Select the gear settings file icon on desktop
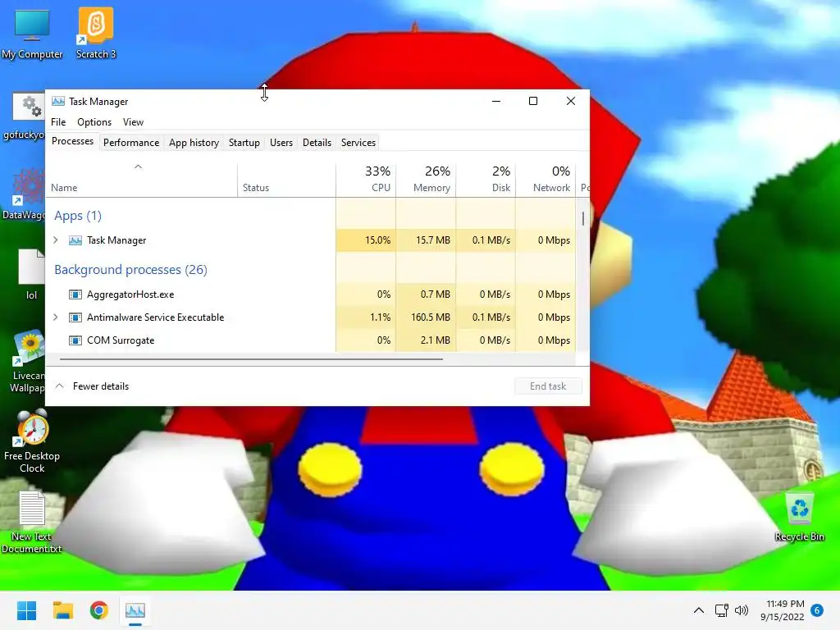Image resolution: width=840 pixels, height=630 pixels. [29, 107]
